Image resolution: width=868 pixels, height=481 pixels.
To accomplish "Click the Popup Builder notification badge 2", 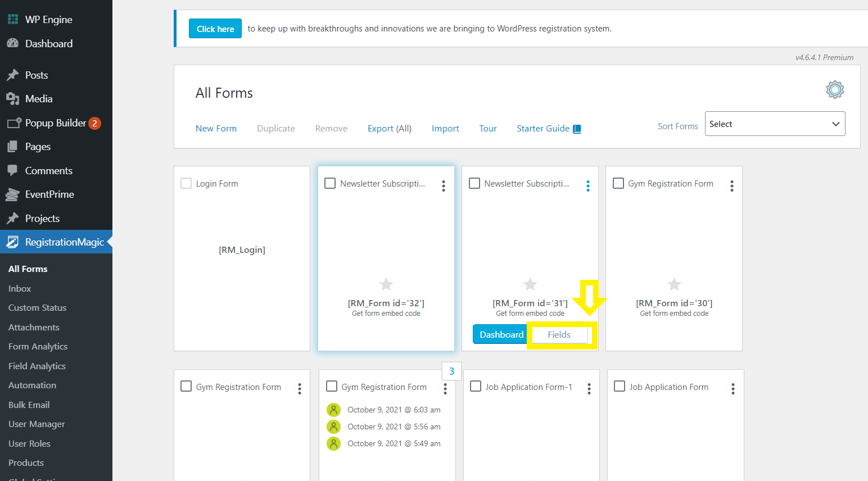I will pos(94,123).
